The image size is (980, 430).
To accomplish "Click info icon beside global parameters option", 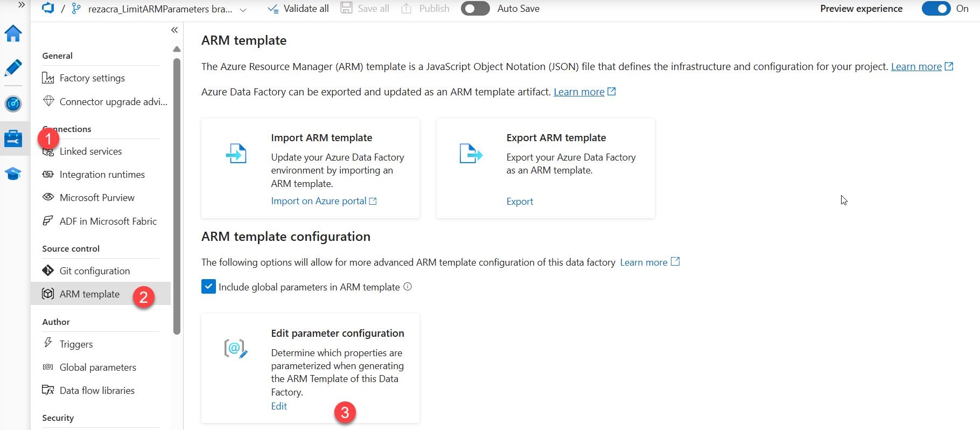I will point(408,287).
